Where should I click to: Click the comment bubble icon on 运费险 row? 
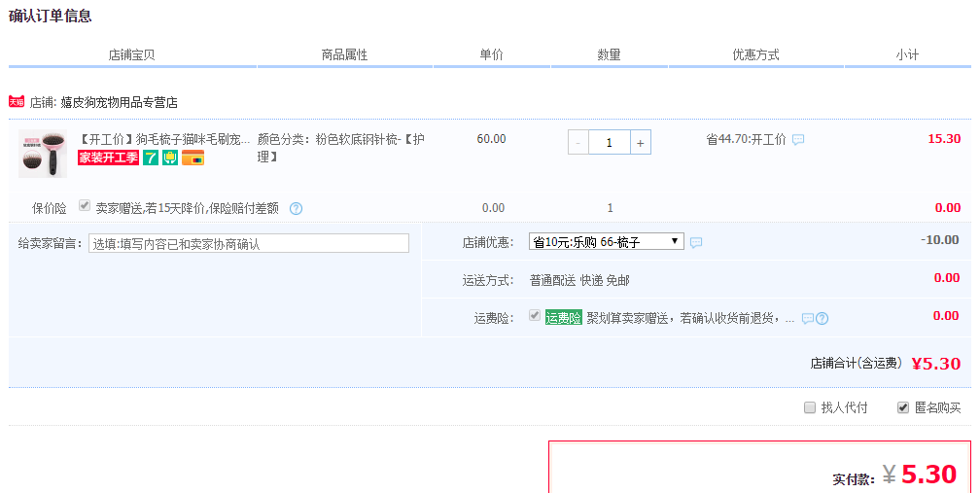[x=808, y=318]
